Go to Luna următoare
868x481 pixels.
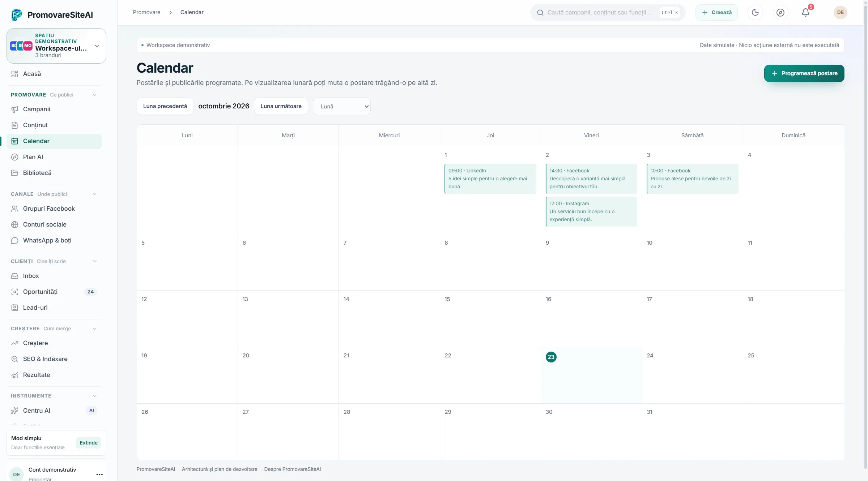281,106
